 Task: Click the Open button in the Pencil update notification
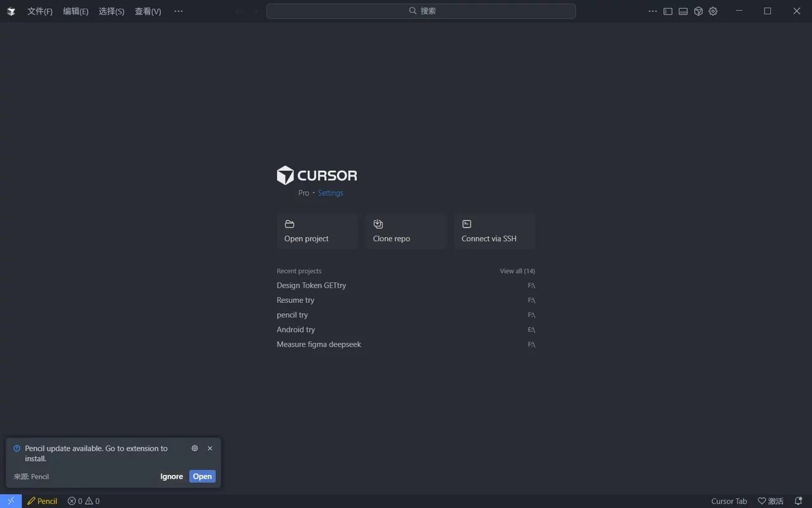click(202, 476)
